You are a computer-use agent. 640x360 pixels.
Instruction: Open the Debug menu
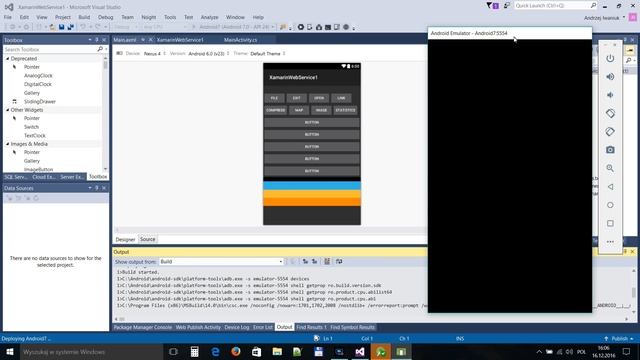(x=105, y=17)
